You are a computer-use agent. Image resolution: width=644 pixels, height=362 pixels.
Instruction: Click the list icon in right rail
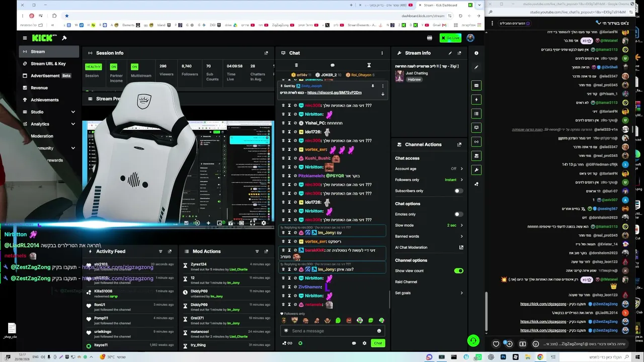[476, 114]
